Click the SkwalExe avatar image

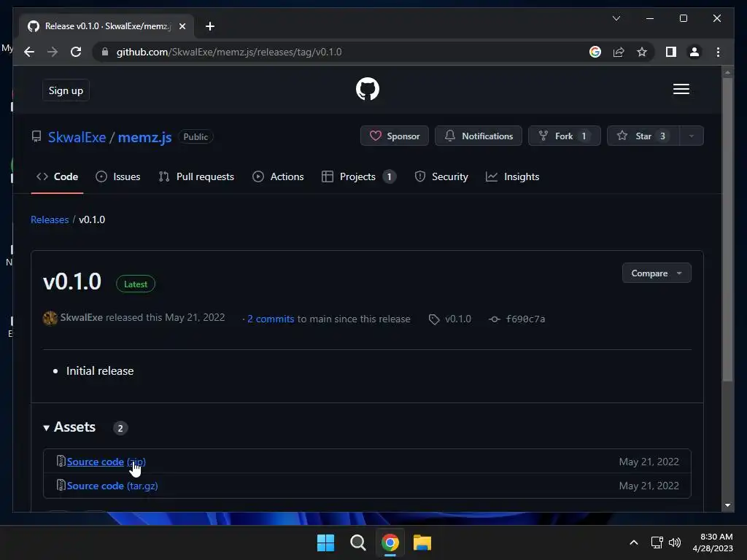[50, 318]
